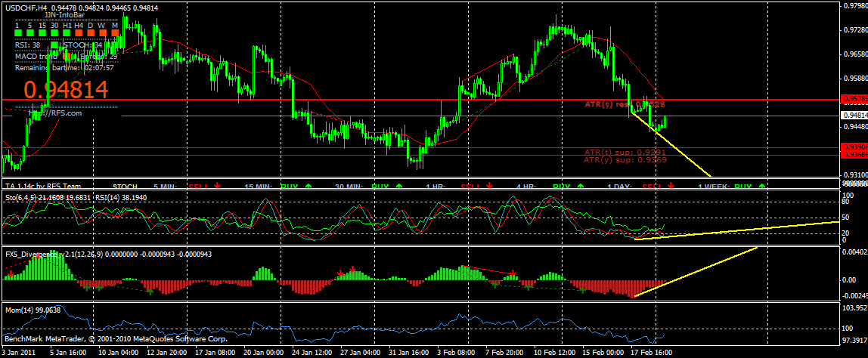
Task: Select the yellow trendline on the price chart
Action: (x=671, y=144)
